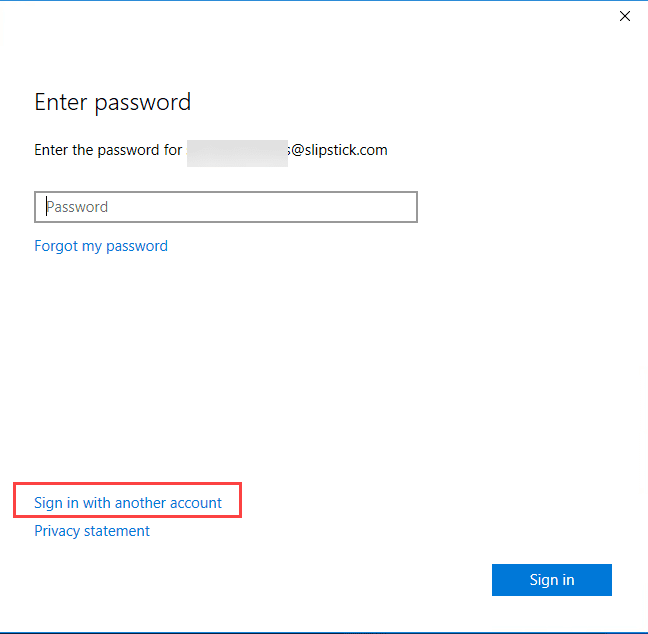Select the word 'password' in the heading
The height and width of the screenshot is (634, 648).
click(143, 103)
